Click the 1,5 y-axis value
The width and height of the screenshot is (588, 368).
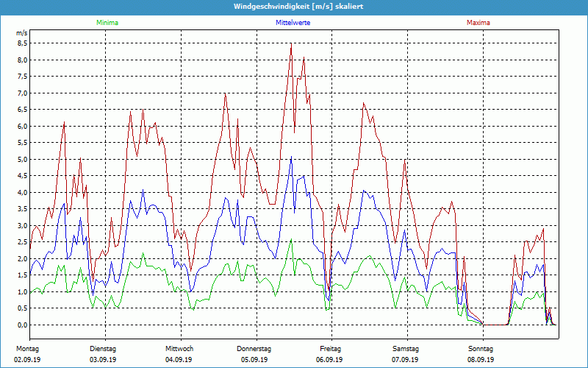pyautogui.click(x=23, y=275)
